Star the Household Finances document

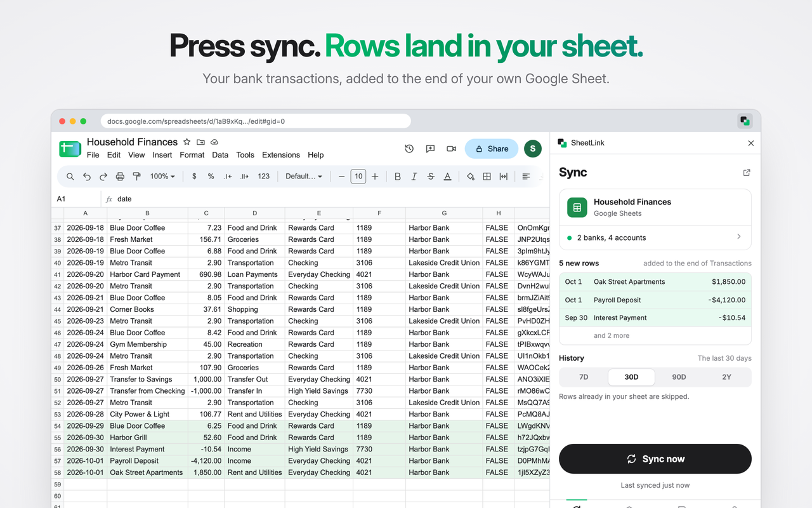187,142
